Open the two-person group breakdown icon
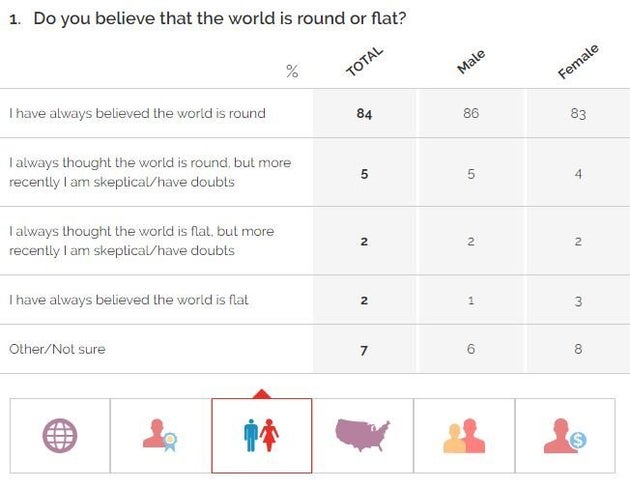This screenshot has height=488, width=630. point(464,436)
